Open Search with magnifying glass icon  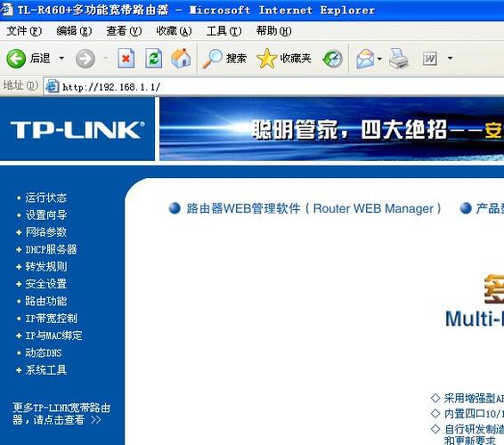[213, 59]
